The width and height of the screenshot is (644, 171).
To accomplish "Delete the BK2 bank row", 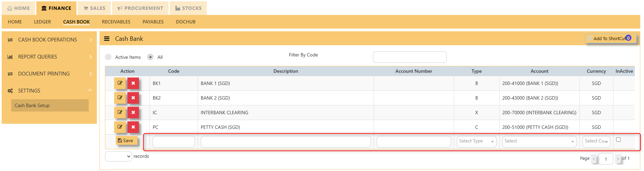I will (133, 98).
